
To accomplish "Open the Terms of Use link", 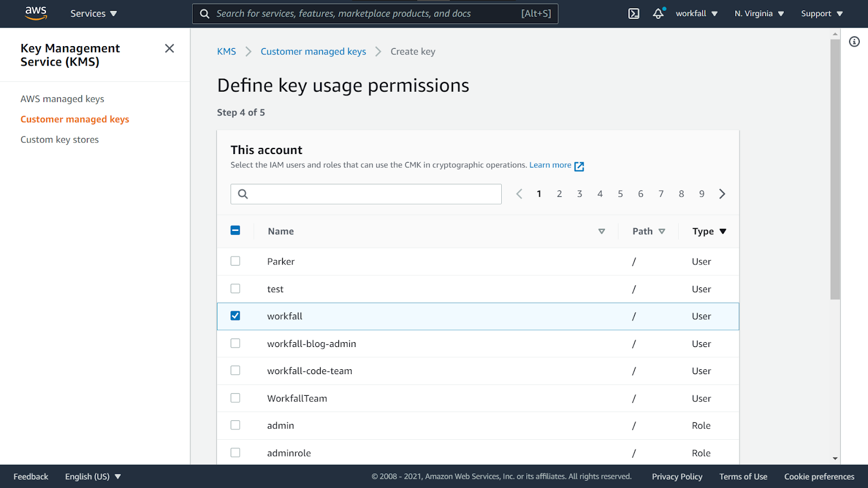I will [x=743, y=477].
